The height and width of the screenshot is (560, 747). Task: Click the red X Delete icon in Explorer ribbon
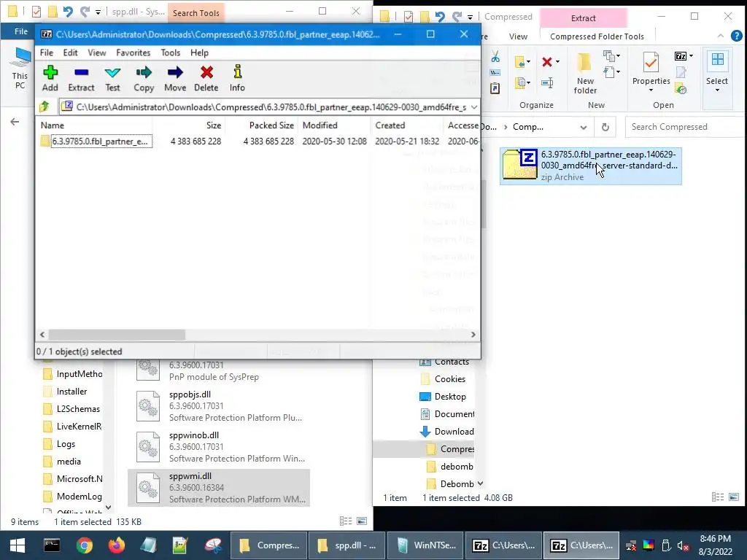point(547,62)
